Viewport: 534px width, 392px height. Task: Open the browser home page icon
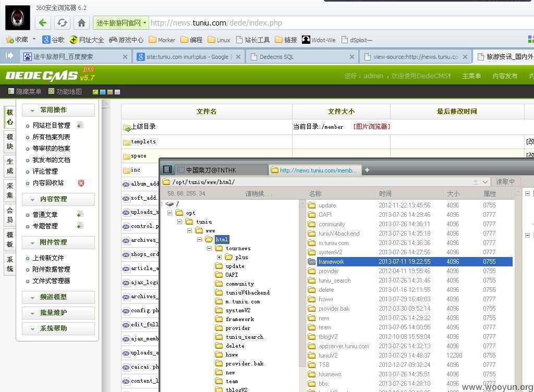pyautogui.click(x=81, y=23)
